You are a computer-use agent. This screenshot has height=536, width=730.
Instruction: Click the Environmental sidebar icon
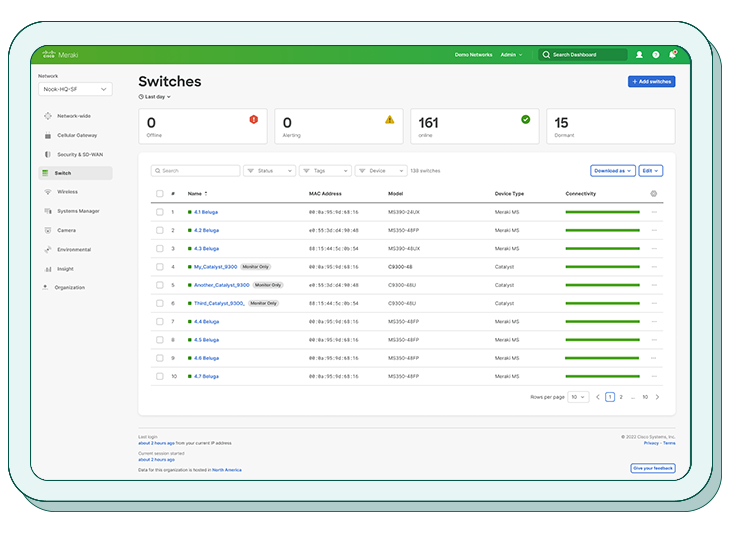pos(47,250)
